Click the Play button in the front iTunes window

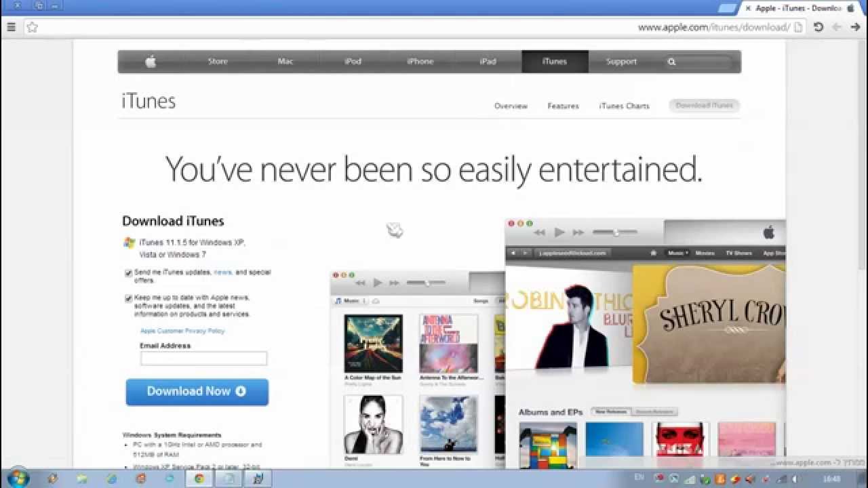[x=559, y=232]
